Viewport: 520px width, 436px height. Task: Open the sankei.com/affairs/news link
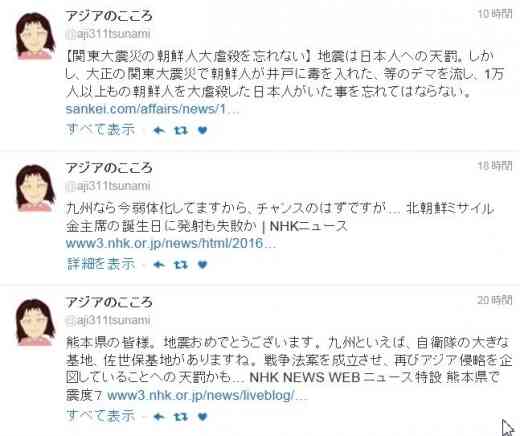(152, 109)
